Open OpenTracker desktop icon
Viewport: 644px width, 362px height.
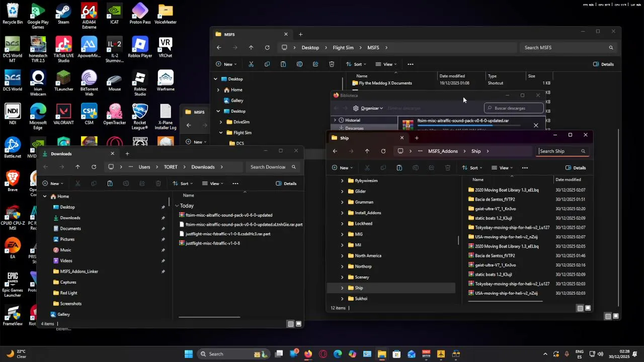115,115
